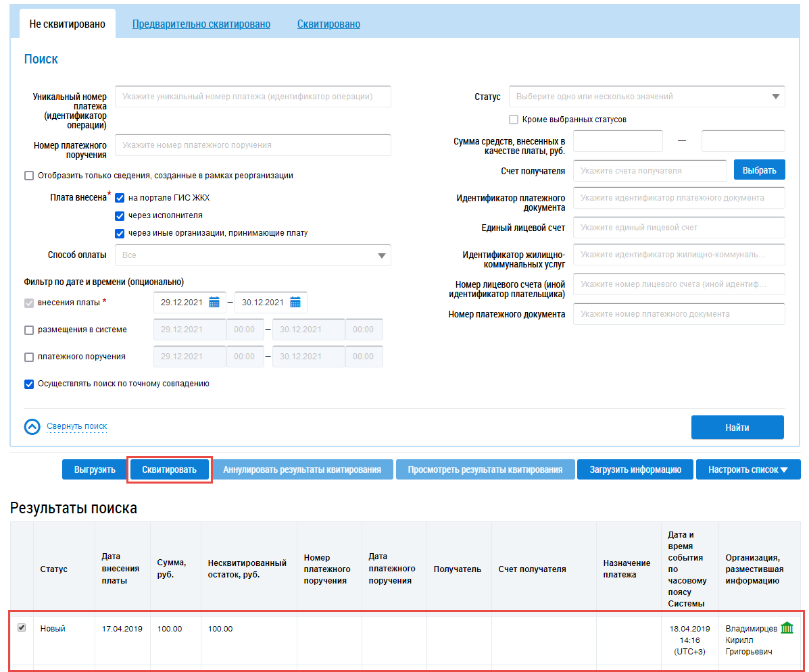Uncheck 'через исполнителя' checkbox

[120, 215]
